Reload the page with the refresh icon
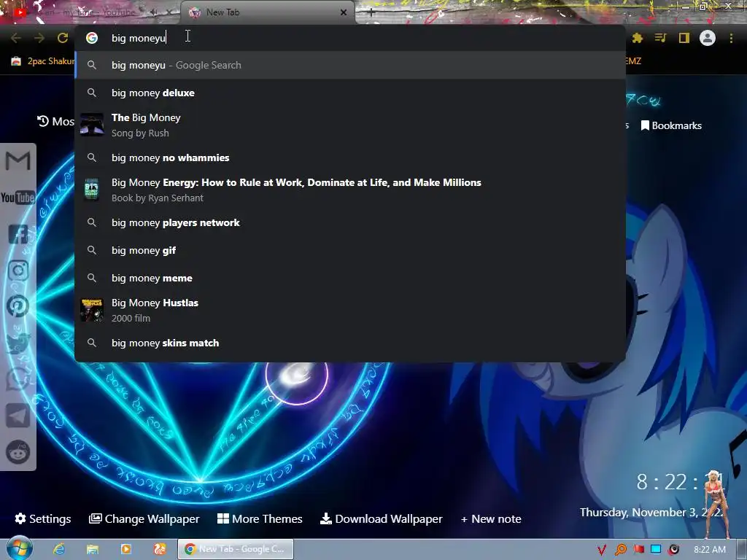Image resolution: width=747 pixels, height=560 pixels. click(63, 38)
